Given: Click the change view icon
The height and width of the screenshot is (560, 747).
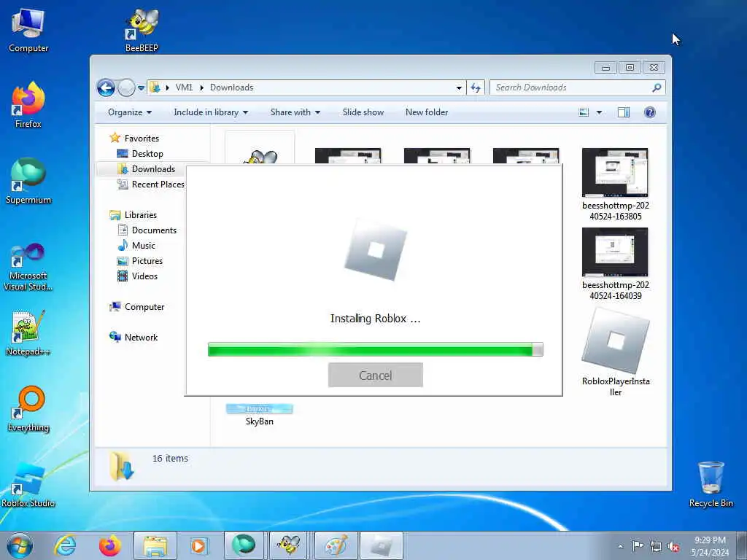Looking at the screenshot, I should click(584, 112).
